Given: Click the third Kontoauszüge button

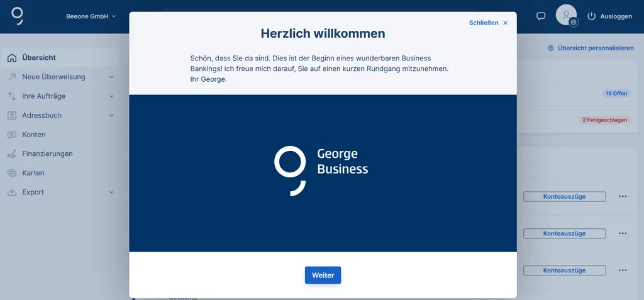Looking at the screenshot, I should (x=564, y=270).
